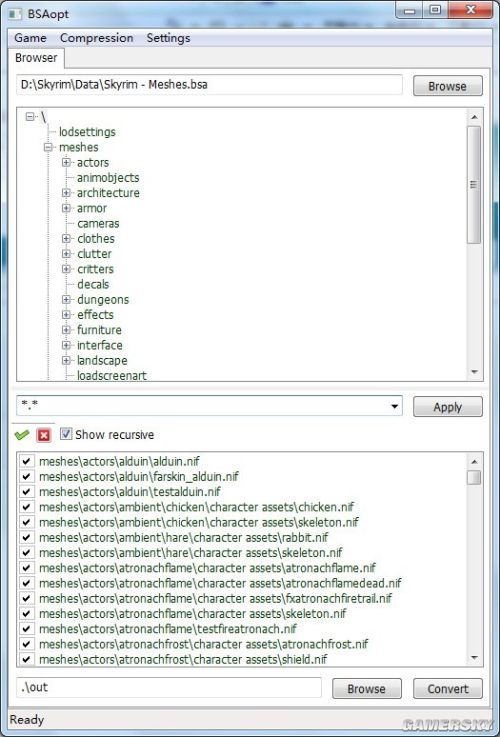Expand the dungeons folder
The height and width of the screenshot is (737, 500).
(x=66, y=299)
